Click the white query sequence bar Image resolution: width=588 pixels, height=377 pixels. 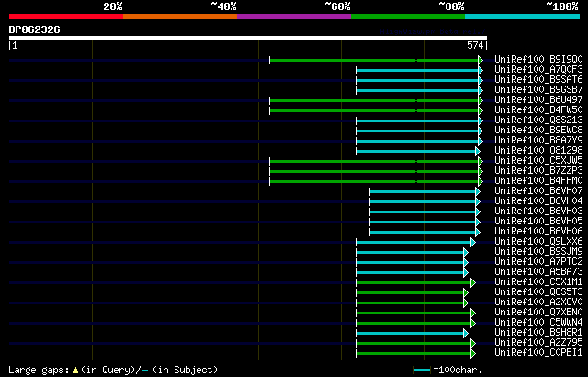[x=248, y=38]
